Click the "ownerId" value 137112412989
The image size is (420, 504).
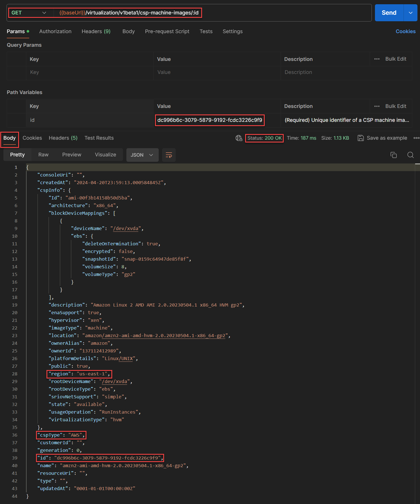tap(100, 351)
